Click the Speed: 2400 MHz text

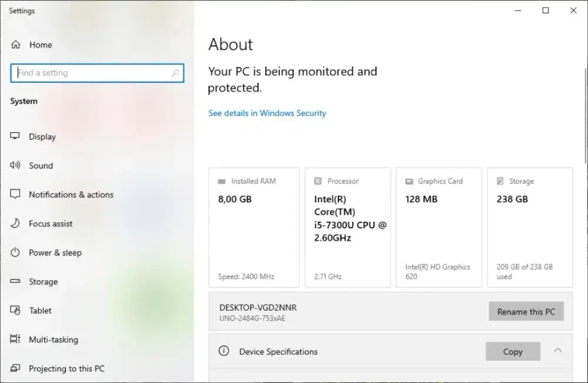point(246,277)
